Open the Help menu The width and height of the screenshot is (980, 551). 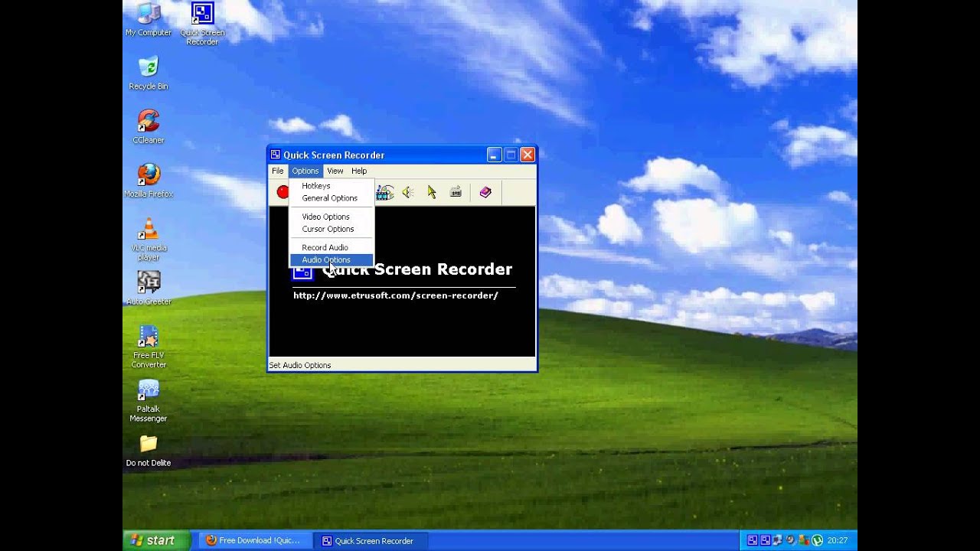click(359, 171)
